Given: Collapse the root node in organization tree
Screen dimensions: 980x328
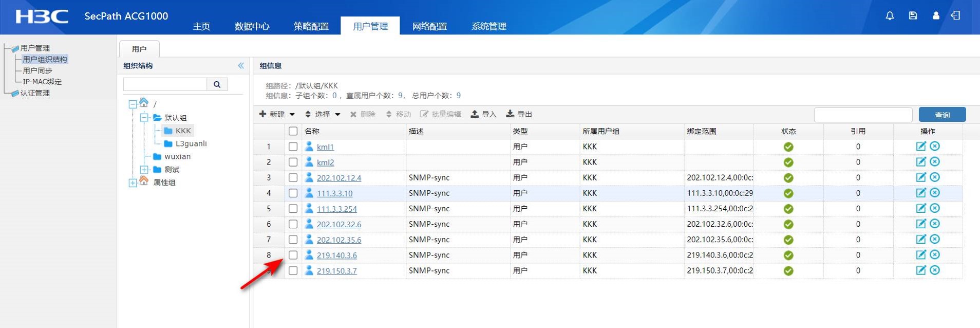Looking at the screenshot, I should click(133, 104).
